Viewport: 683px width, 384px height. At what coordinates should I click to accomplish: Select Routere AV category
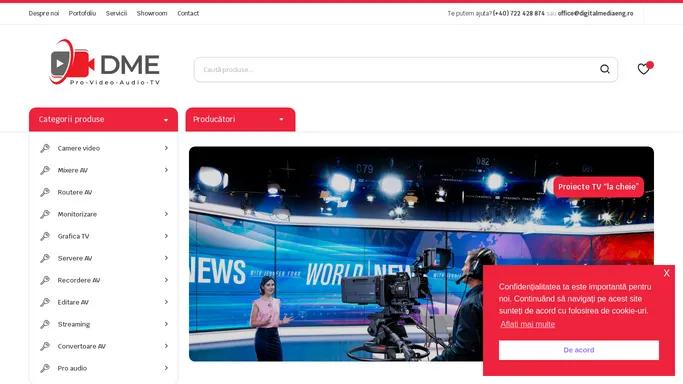tap(75, 192)
